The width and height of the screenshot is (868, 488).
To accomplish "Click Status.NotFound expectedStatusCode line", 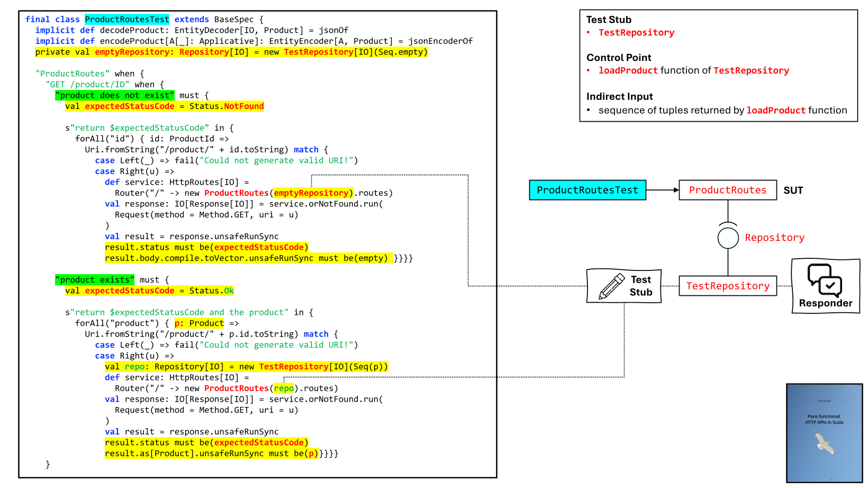I will [x=165, y=106].
